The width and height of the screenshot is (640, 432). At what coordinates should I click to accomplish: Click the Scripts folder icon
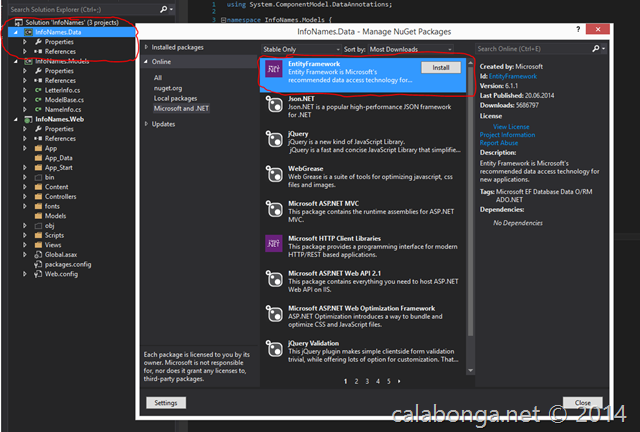(38, 235)
